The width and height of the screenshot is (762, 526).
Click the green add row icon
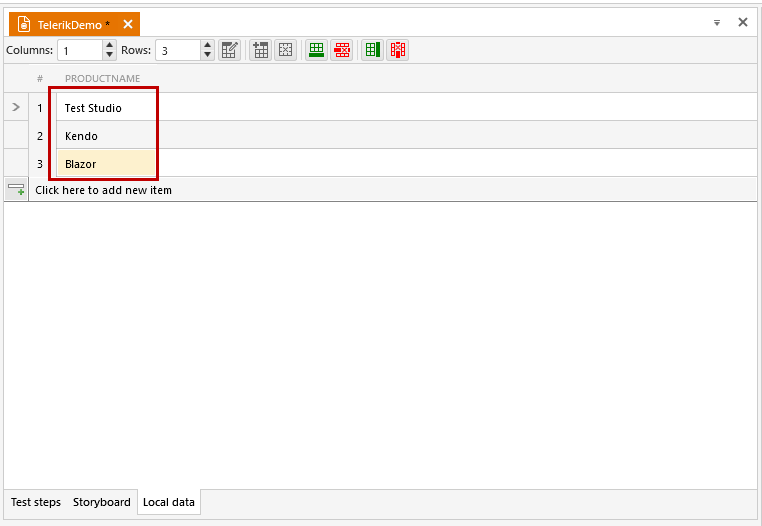pos(316,50)
